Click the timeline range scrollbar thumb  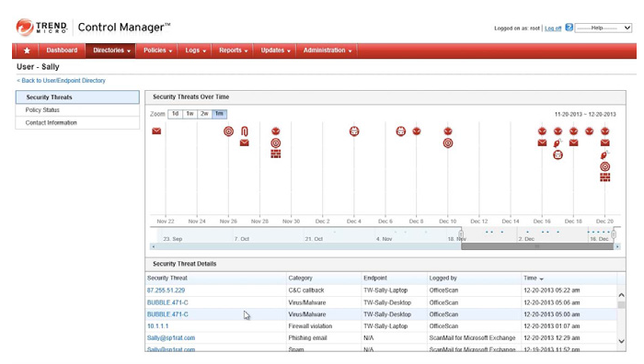point(537,246)
